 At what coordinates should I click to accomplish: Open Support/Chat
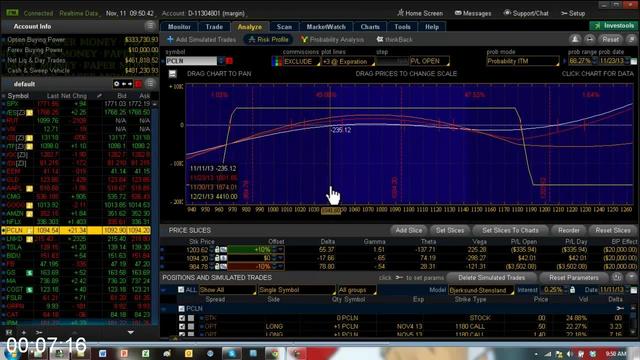(x=526, y=13)
